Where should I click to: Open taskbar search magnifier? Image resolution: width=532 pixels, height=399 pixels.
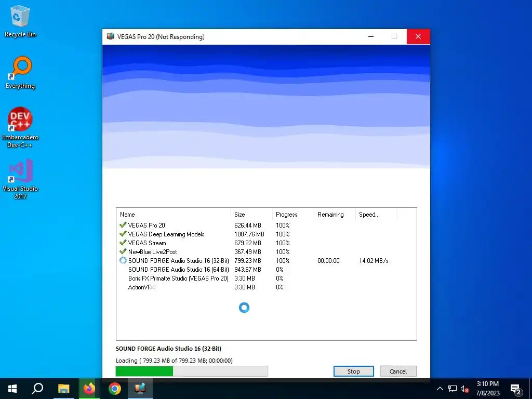click(37, 389)
